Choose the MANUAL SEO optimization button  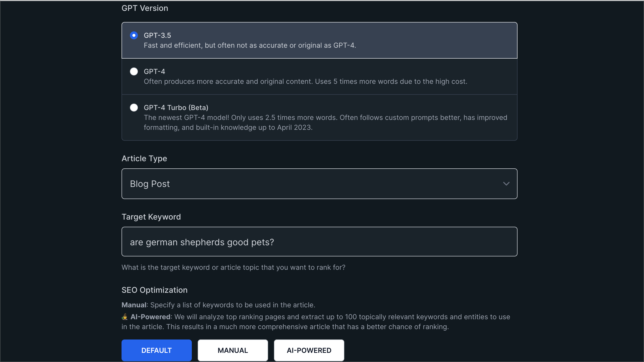pyautogui.click(x=233, y=350)
